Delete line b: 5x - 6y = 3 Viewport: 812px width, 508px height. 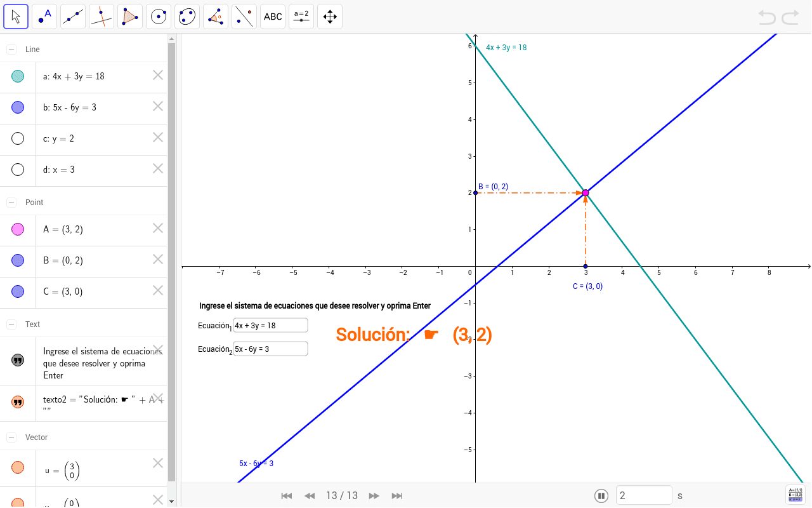pyautogui.click(x=158, y=106)
